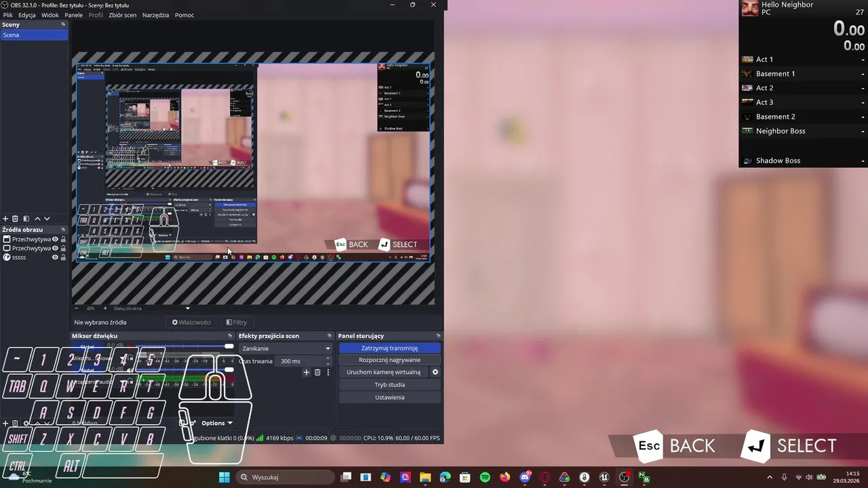Adjust the top Global volume slider handle
Image resolution: width=868 pixels, height=488 pixels.
coord(229,346)
